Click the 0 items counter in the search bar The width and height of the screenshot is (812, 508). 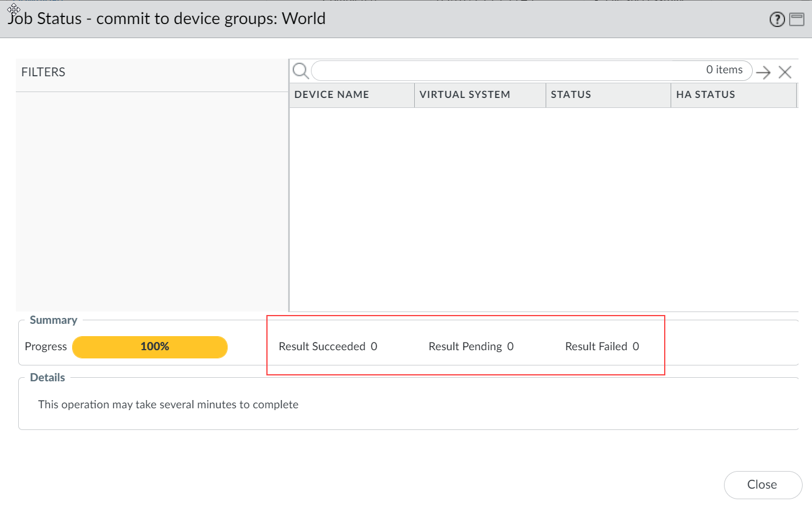(725, 70)
